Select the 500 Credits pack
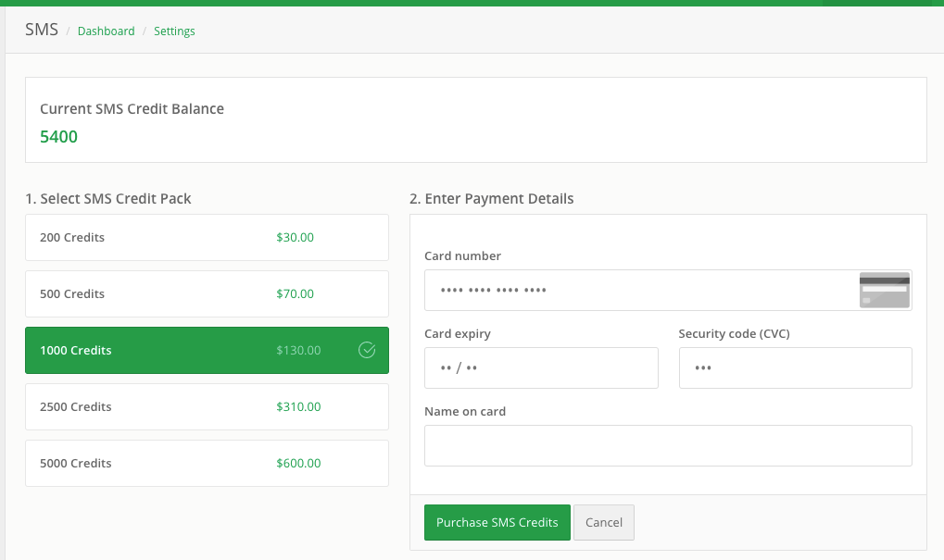This screenshot has height=560, width=944. point(207,294)
